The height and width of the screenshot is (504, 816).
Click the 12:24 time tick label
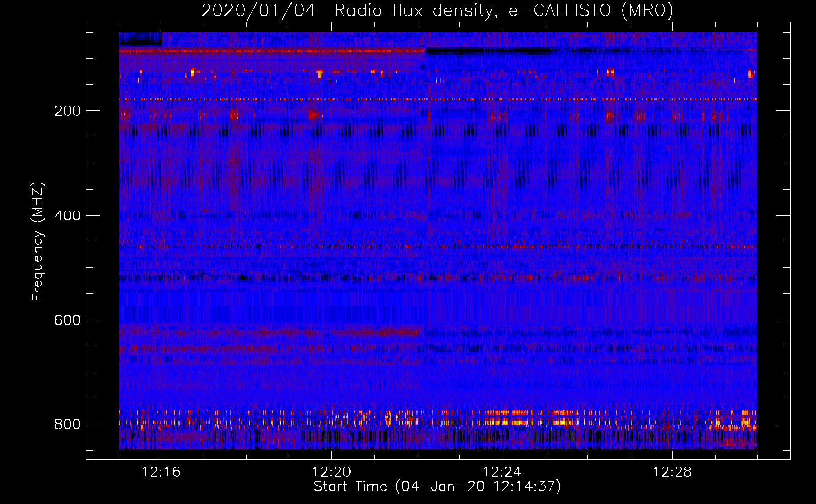click(x=502, y=472)
